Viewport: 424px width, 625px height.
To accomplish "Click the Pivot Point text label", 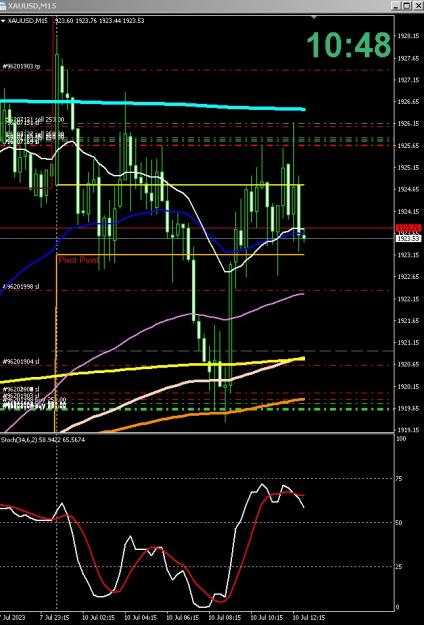I will (79, 260).
